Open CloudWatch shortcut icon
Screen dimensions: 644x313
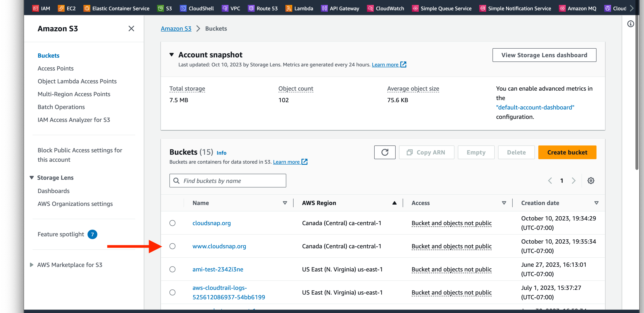tap(370, 8)
